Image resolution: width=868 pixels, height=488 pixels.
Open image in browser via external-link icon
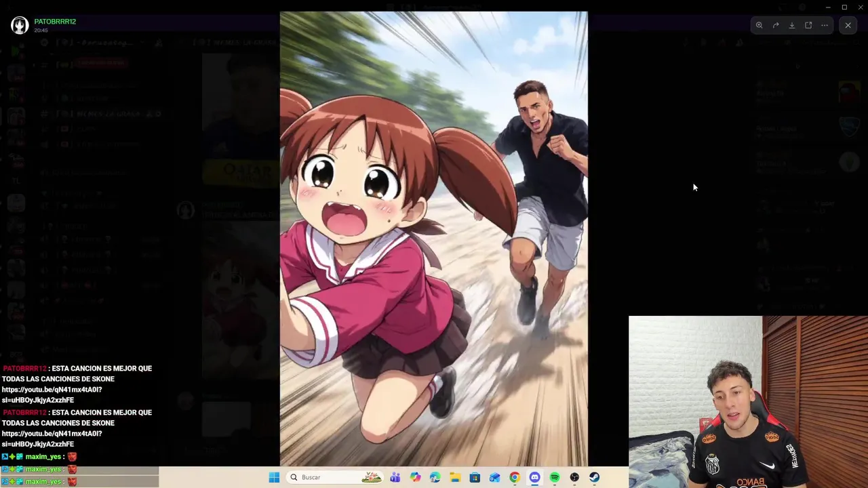tap(808, 25)
